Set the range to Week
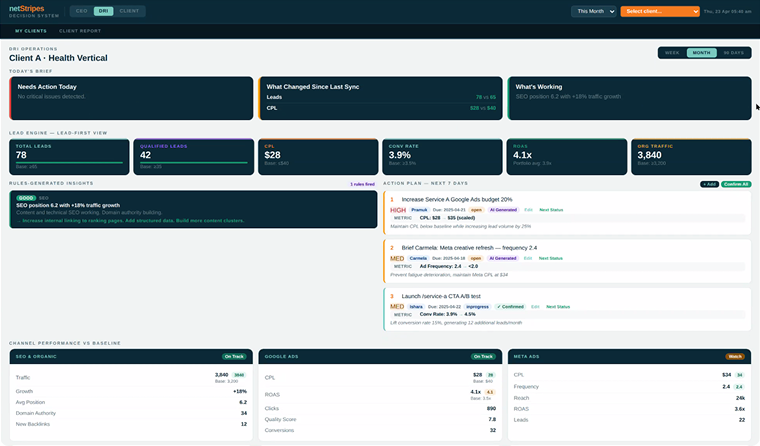Screen dimensions: 760x446 672,52
